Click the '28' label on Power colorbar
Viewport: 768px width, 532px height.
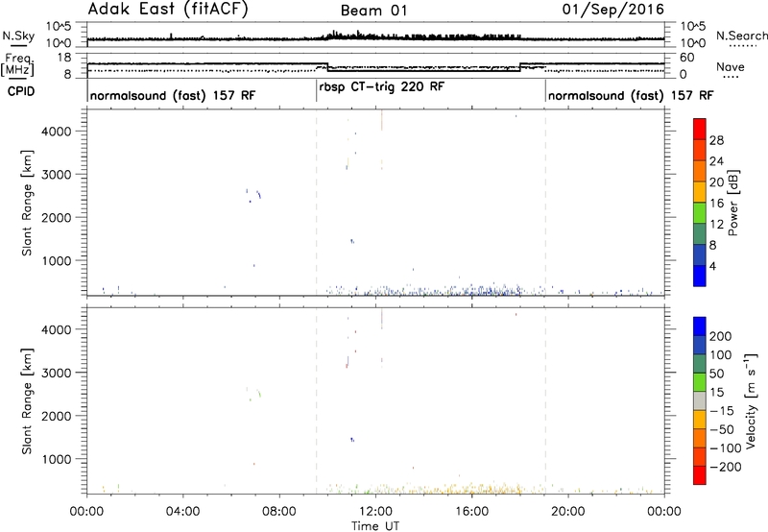[716, 140]
